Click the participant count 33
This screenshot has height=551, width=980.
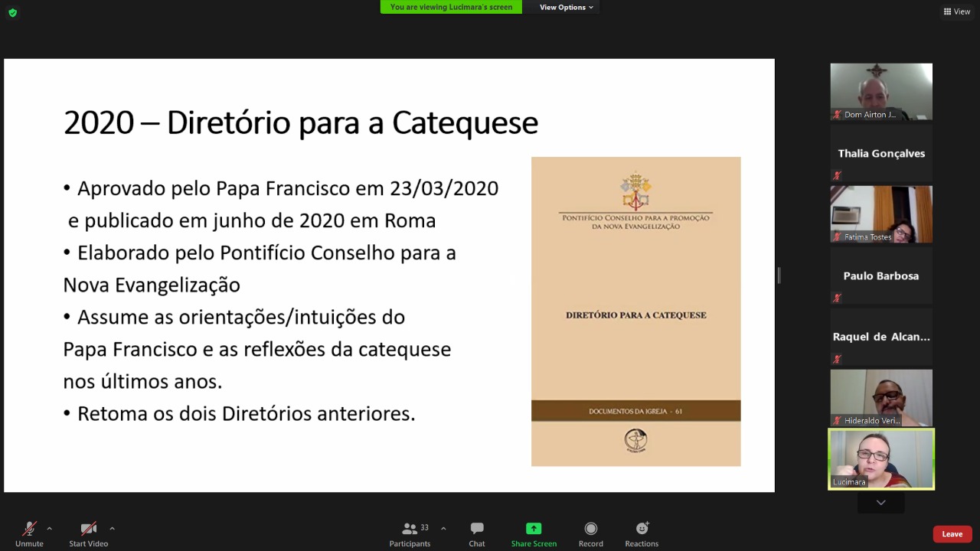424,527
